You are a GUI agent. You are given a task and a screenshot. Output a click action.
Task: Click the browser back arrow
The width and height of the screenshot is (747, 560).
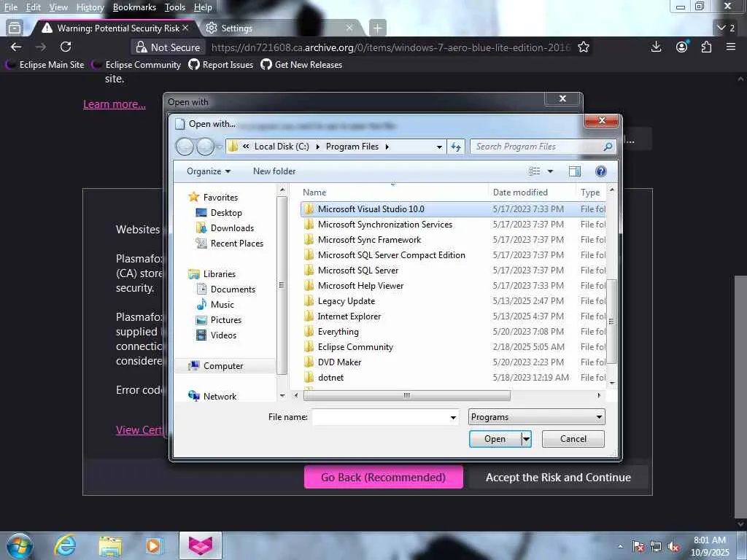(16, 47)
